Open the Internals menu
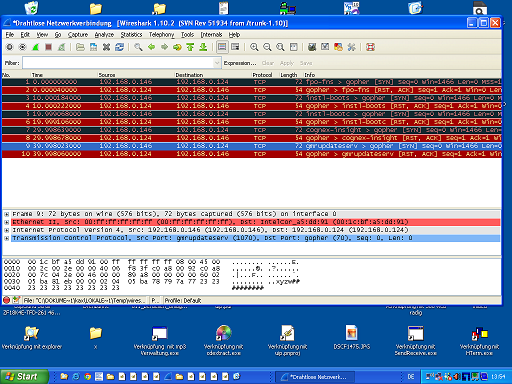This screenshot has height=384, width=512. 211,35
